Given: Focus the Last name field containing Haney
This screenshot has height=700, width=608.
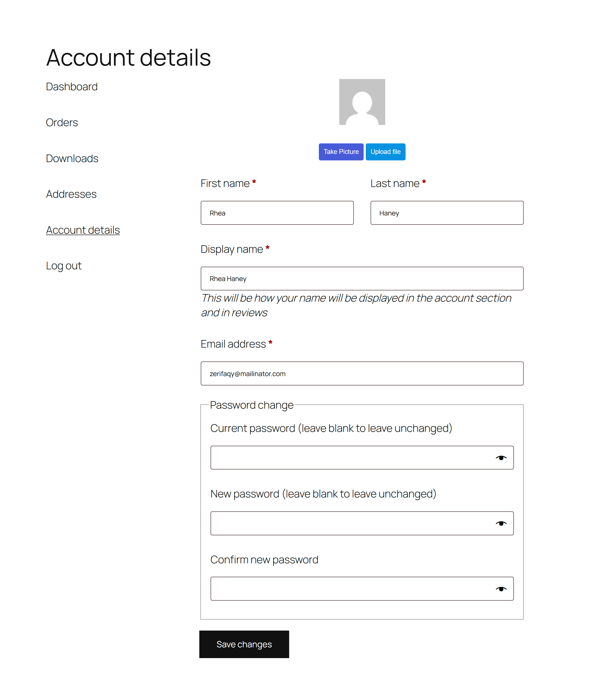Looking at the screenshot, I should (x=447, y=213).
